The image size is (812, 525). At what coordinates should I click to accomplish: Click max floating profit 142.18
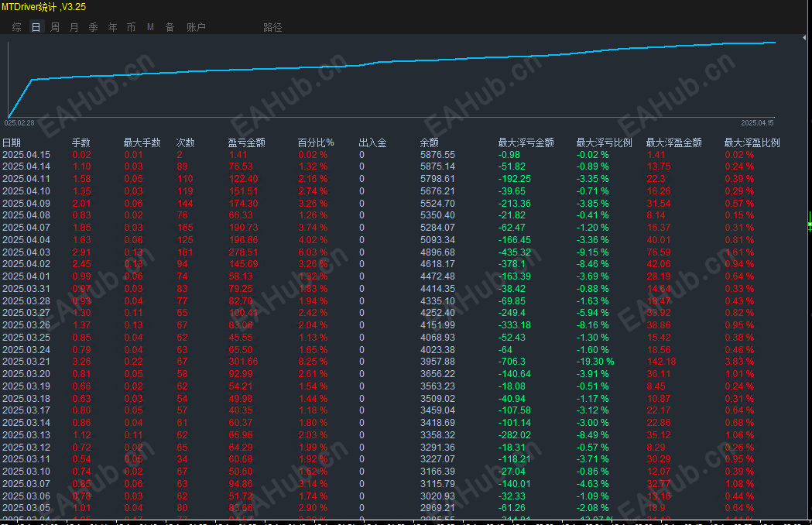tap(661, 362)
